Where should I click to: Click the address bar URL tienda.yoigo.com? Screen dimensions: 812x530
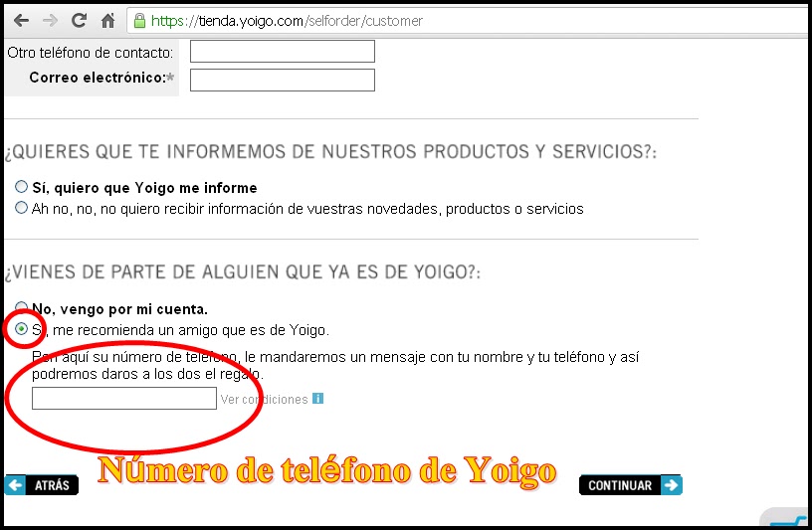coord(287,21)
